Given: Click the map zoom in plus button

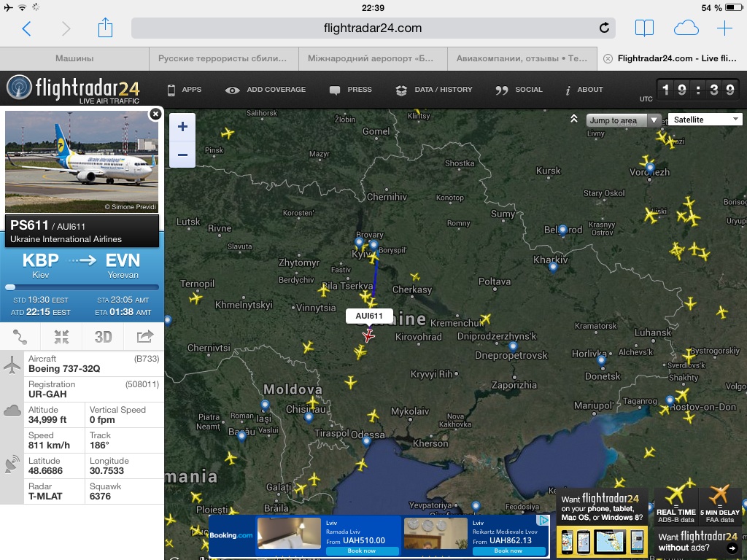Looking at the screenshot, I should coord(182,127).
